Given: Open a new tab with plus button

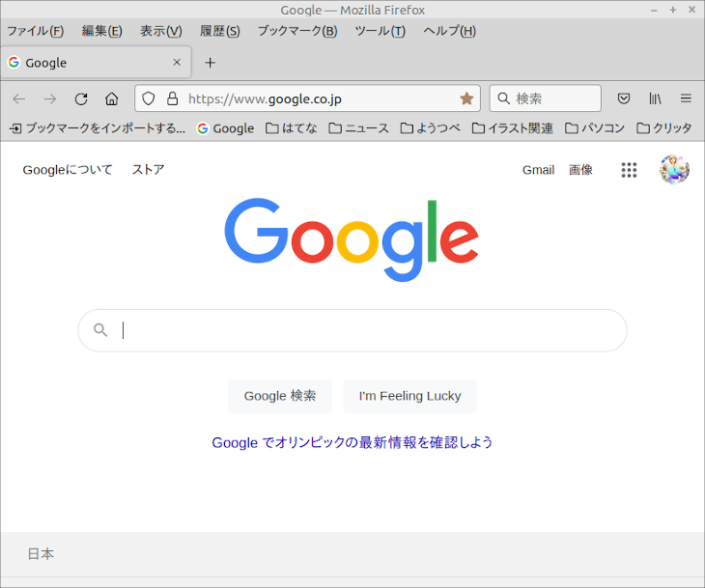Looking at the screenshot, I should pyautogui.click(x=210, y=63).
